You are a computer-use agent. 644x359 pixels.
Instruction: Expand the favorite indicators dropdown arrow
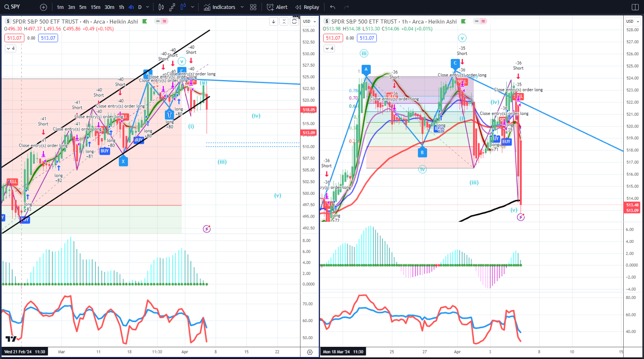tap(242, 7)
